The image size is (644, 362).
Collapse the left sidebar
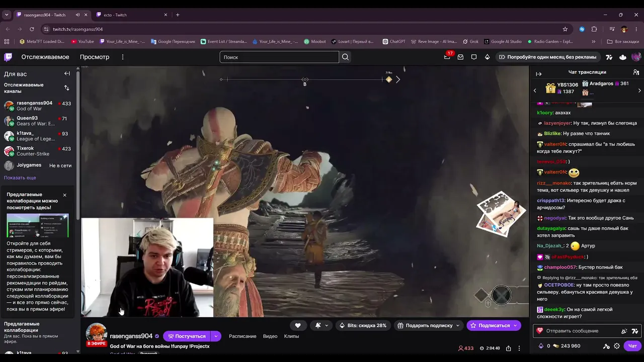click(67, 73)
